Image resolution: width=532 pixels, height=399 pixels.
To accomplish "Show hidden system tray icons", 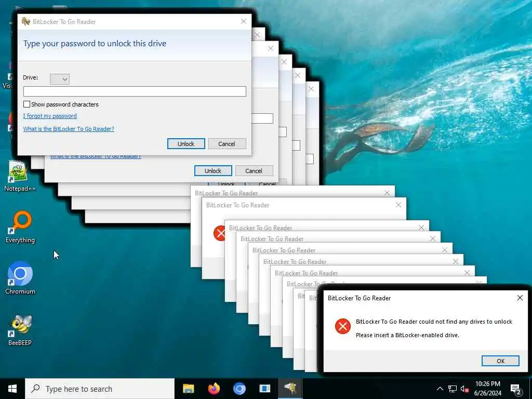I will [440, 389].
